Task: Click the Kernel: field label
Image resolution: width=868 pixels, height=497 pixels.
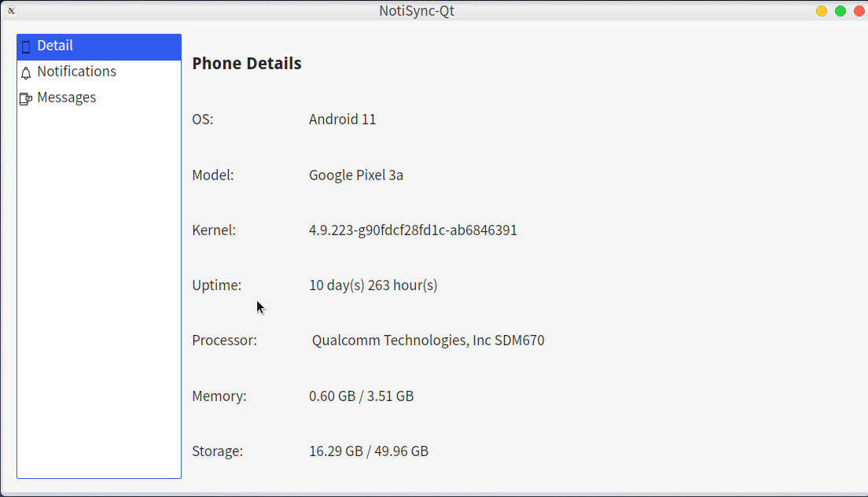Action: point(214,230)
